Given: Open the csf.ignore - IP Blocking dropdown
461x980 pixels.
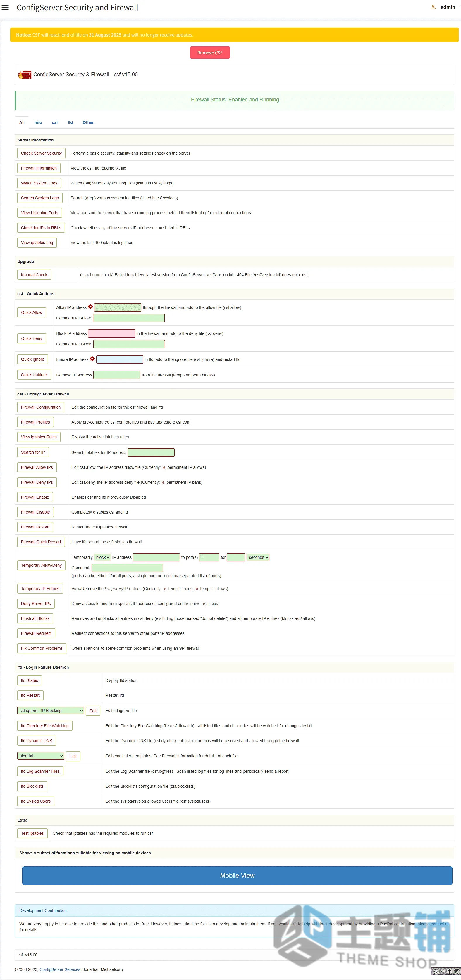Looking at the screenshot, I should (x=51, y=710).
